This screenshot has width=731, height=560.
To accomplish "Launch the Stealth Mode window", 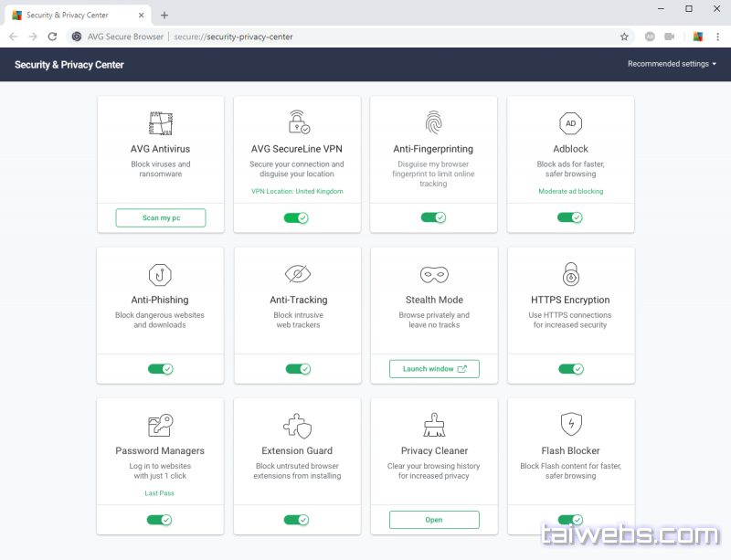I will [434, 369].
